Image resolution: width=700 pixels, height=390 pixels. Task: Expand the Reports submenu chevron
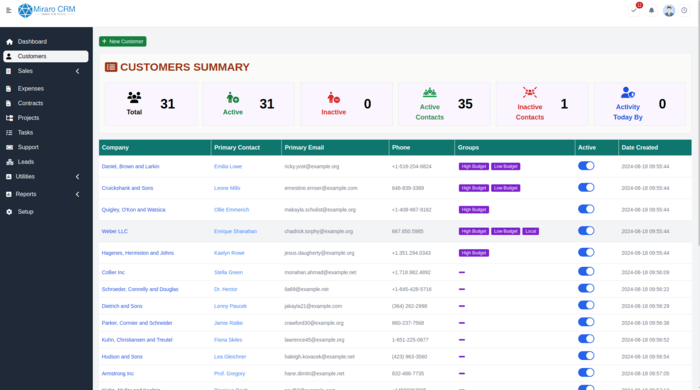[78, 194]
